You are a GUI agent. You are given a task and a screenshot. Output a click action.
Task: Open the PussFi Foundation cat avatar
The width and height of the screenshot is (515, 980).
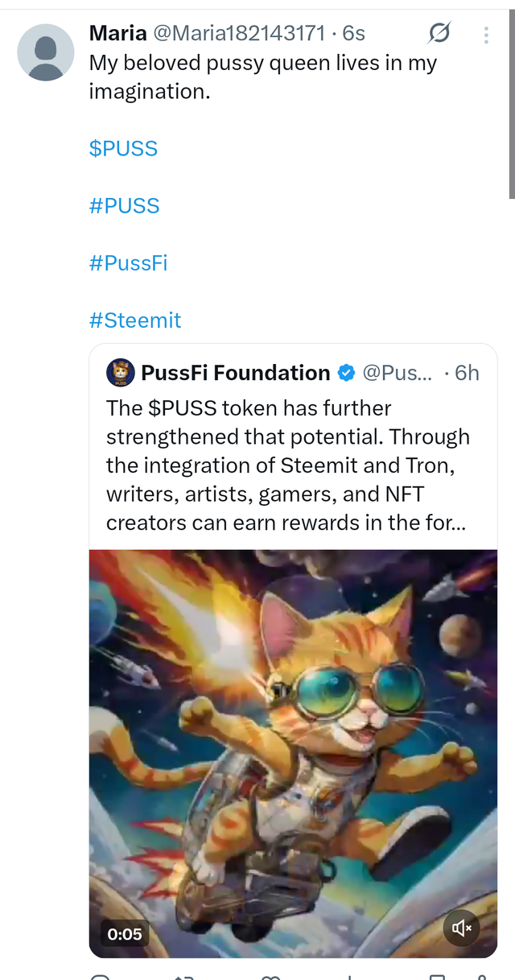pos(121,373)
